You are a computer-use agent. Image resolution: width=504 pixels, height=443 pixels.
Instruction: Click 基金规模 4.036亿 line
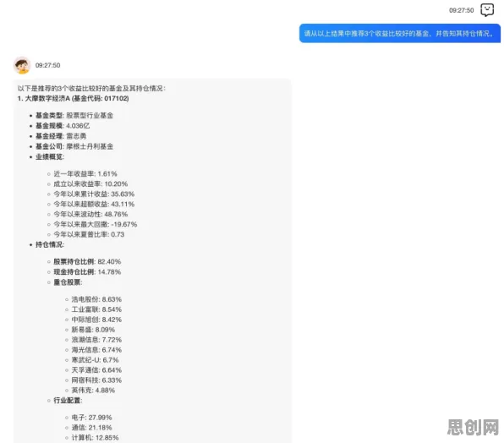click(63, 126)
